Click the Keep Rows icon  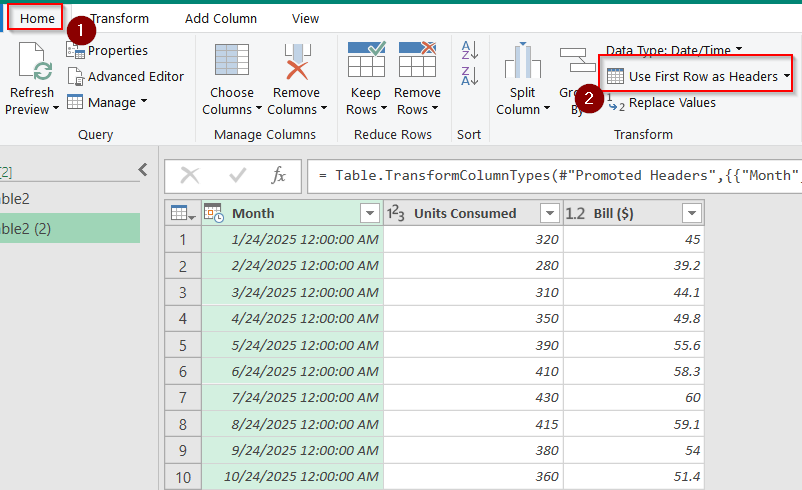pyautogui.click(x=366, y=59)
